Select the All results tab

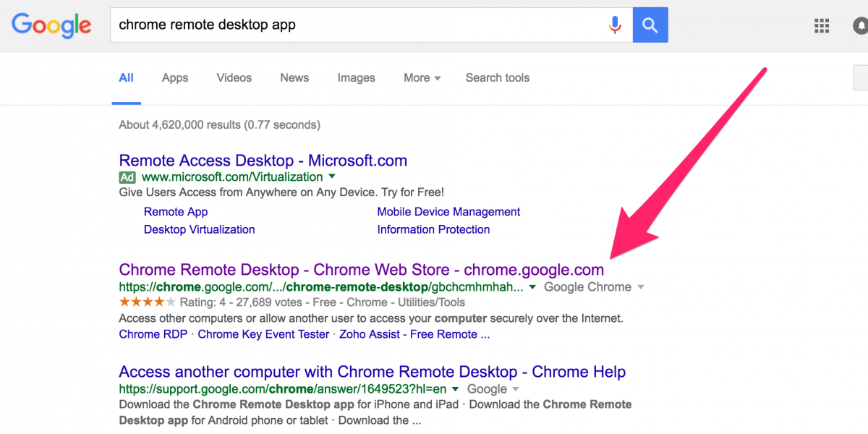click(127, 78)
